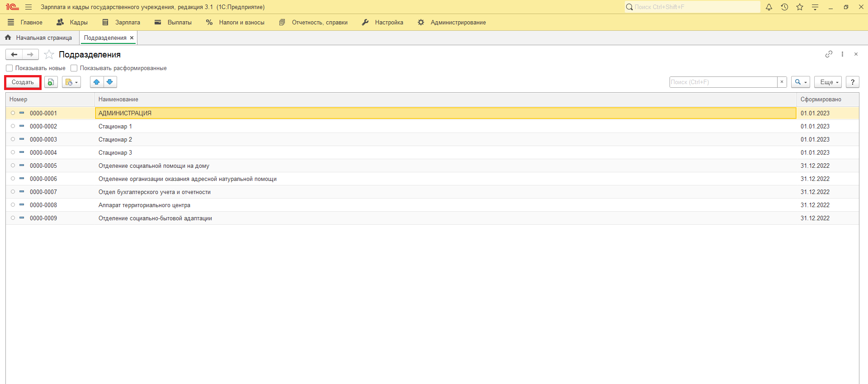Go to the Начальная страница home tab
The height and width of the screenshot is (384, 868).
coord(39,38)
